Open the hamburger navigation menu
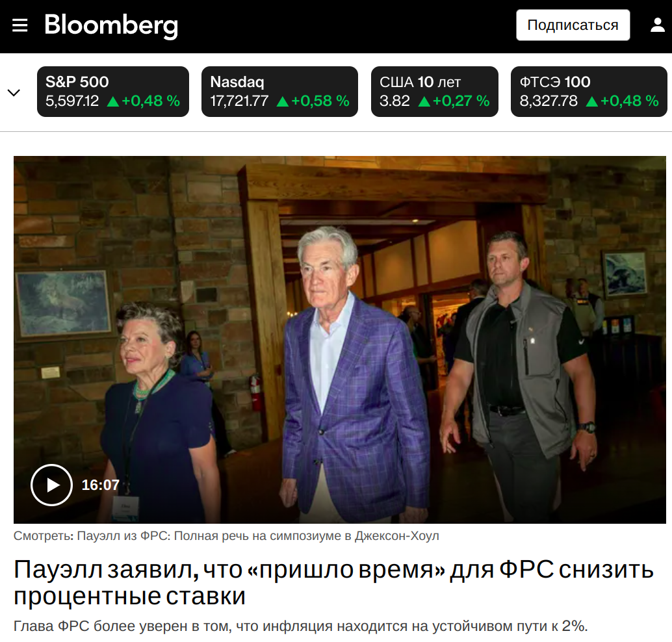The image size is (672, 642). (19, 25)
